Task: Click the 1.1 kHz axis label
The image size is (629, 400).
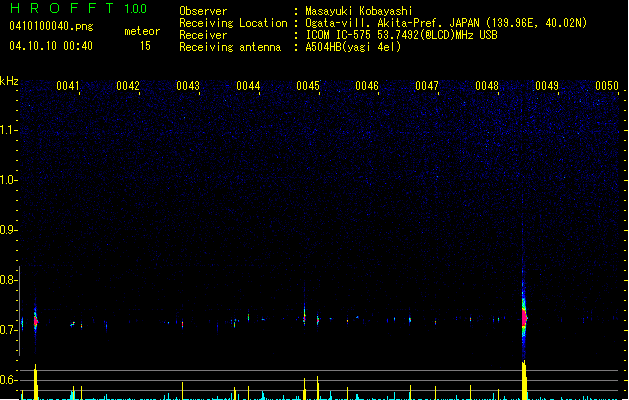Action: 8,130
